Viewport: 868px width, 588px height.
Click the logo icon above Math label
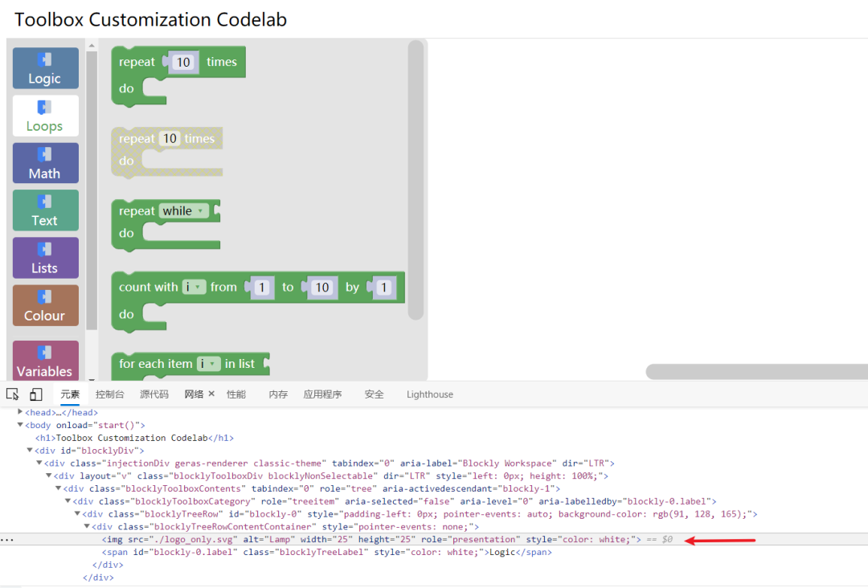(45, 154)
